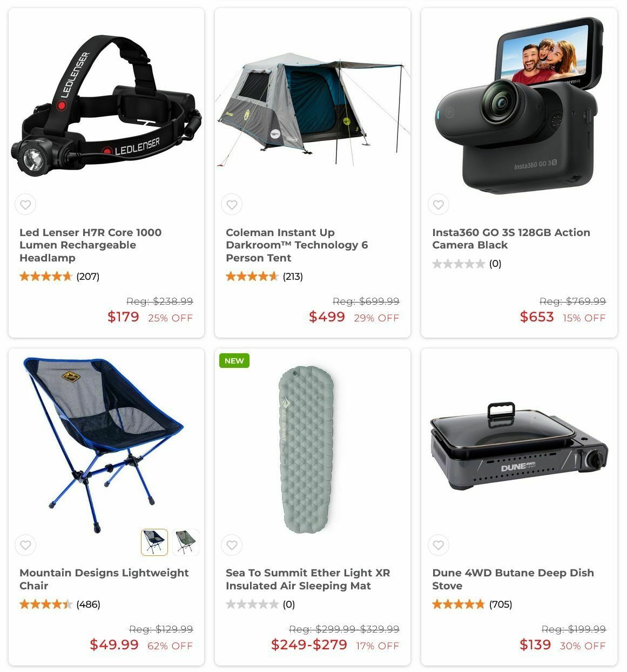View Sea To Summit Ether Light XR mat
Viewport: 627px width, 672px height.
(x=308, y=579)
